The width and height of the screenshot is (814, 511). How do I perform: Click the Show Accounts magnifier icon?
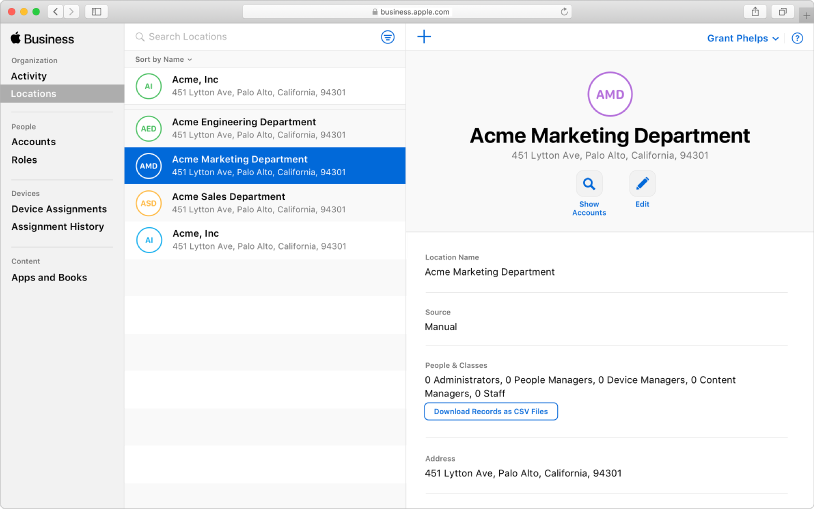click(589, 183)
